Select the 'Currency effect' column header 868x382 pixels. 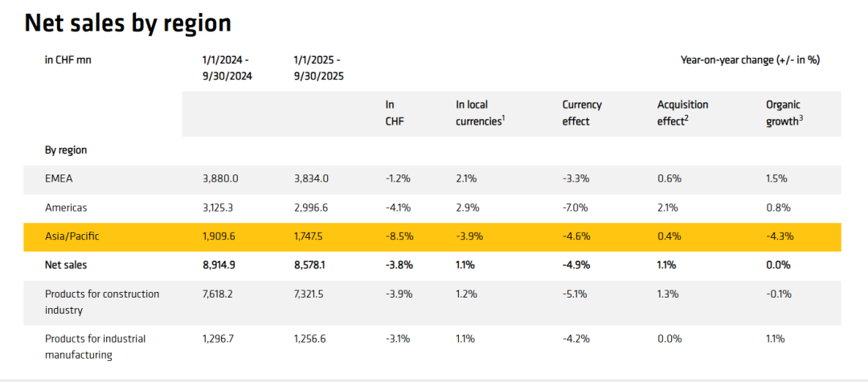[x=582, y=113]
